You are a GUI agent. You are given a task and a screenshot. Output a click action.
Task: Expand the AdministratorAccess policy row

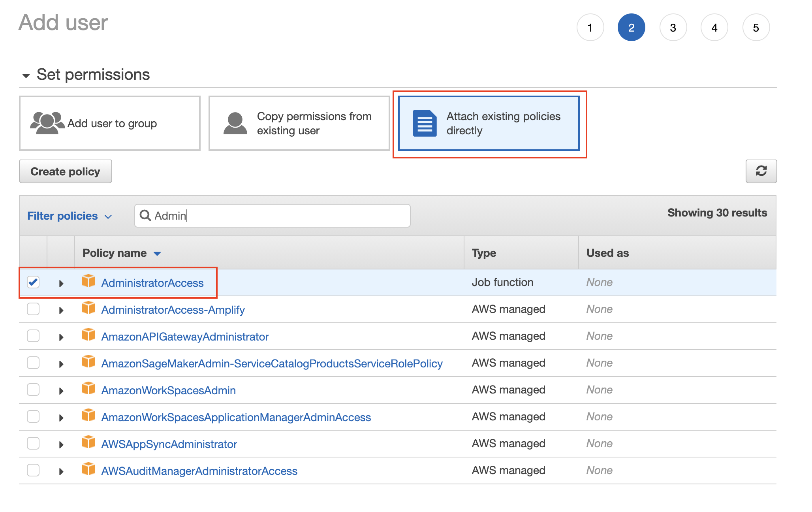(x=61, y=282)
